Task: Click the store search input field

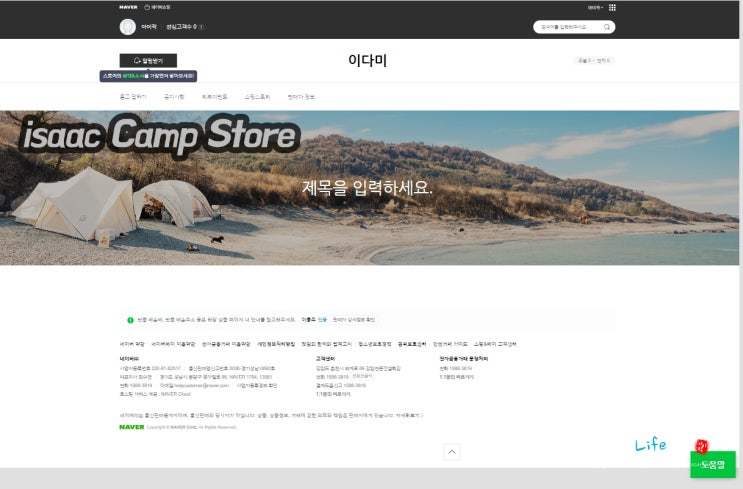Action: [568, 27]
